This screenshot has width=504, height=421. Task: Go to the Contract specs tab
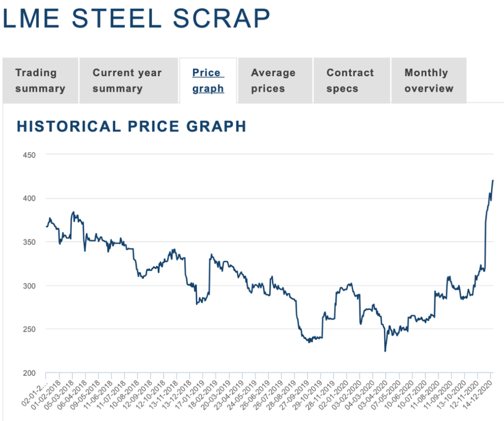(350, 81)
